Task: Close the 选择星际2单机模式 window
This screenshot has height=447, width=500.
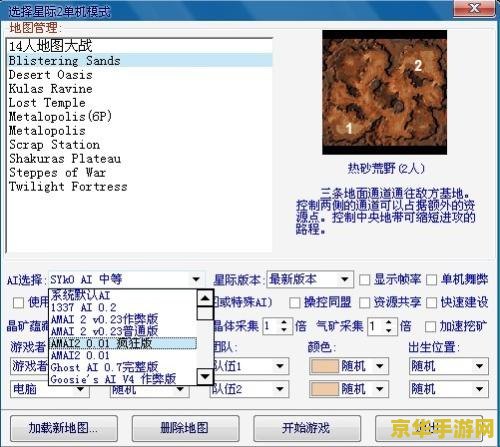Action: coord(474,8)
